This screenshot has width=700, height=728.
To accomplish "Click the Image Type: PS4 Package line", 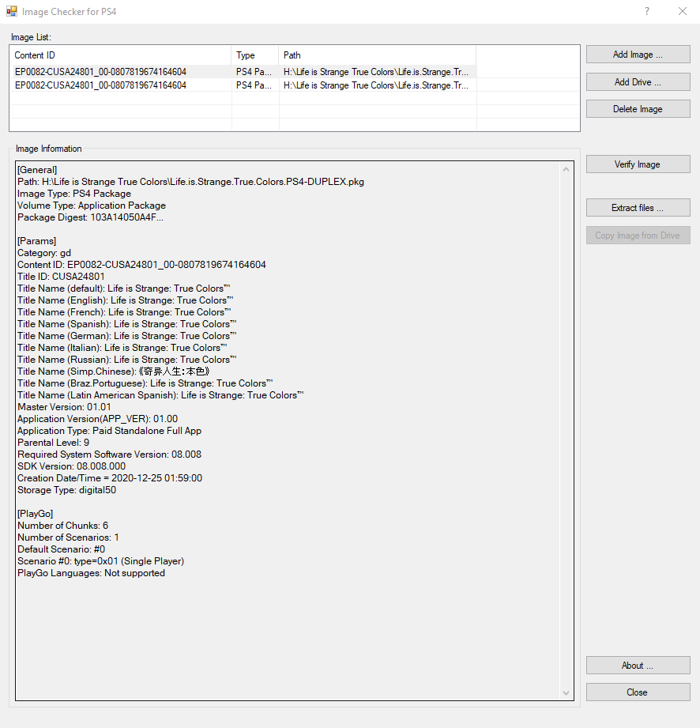I will 74,193.
